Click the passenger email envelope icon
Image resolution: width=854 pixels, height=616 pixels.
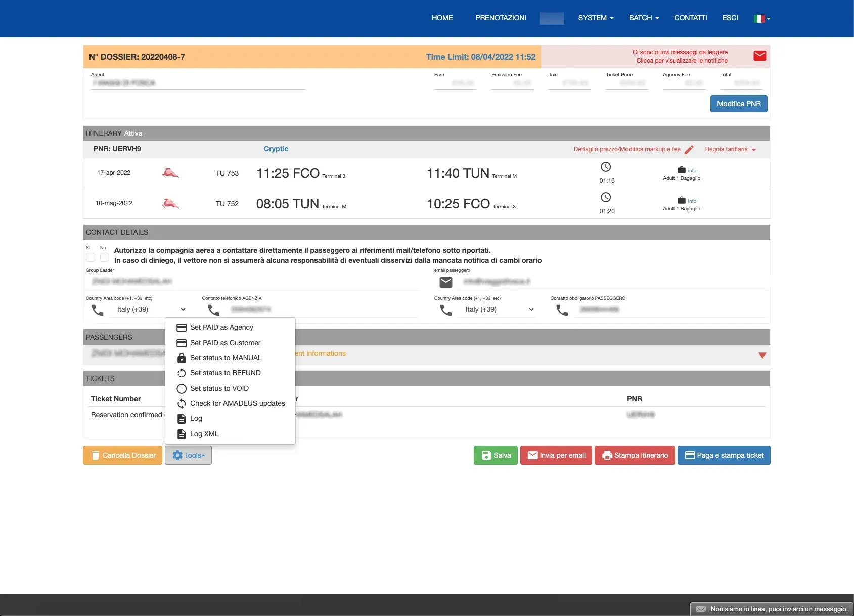pos(445,282)
